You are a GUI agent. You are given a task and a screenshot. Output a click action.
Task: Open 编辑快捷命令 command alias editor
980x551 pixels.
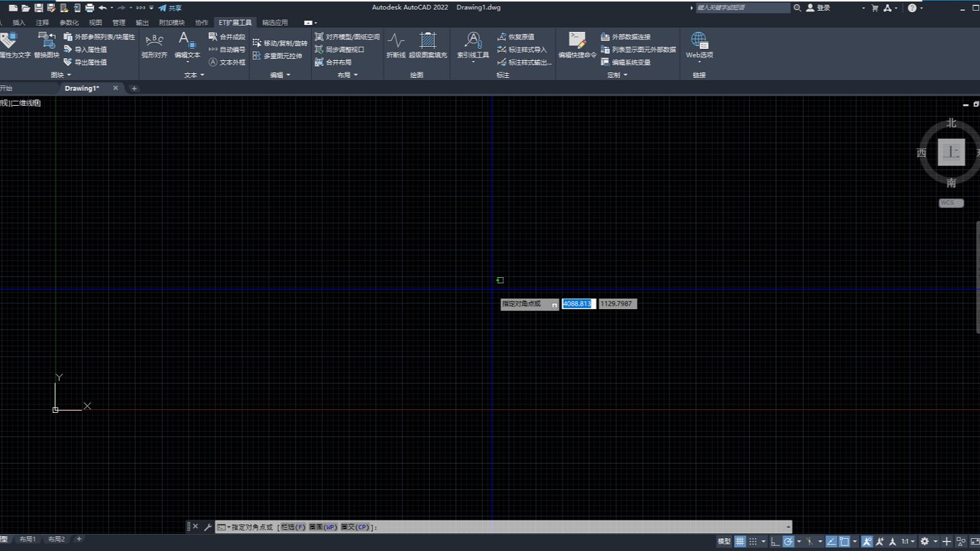pyautogui.click(x=577, y=45)
